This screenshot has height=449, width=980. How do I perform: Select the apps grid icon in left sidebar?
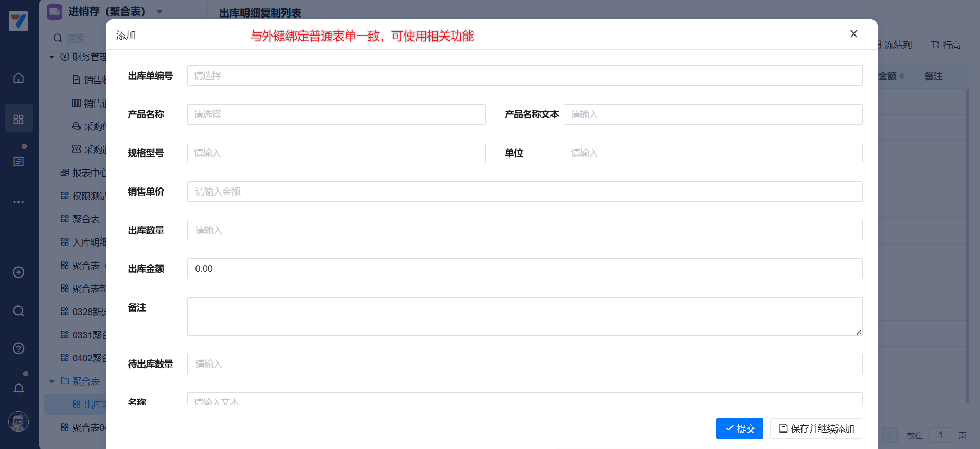coord(19,119)
